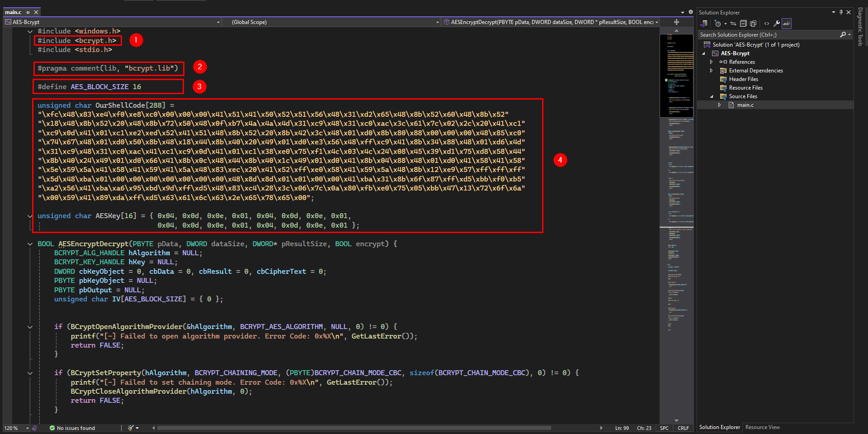The width and height of the screenshot is (868, 434).
Task: Expand the References node
Action: (x=712, y=62)
